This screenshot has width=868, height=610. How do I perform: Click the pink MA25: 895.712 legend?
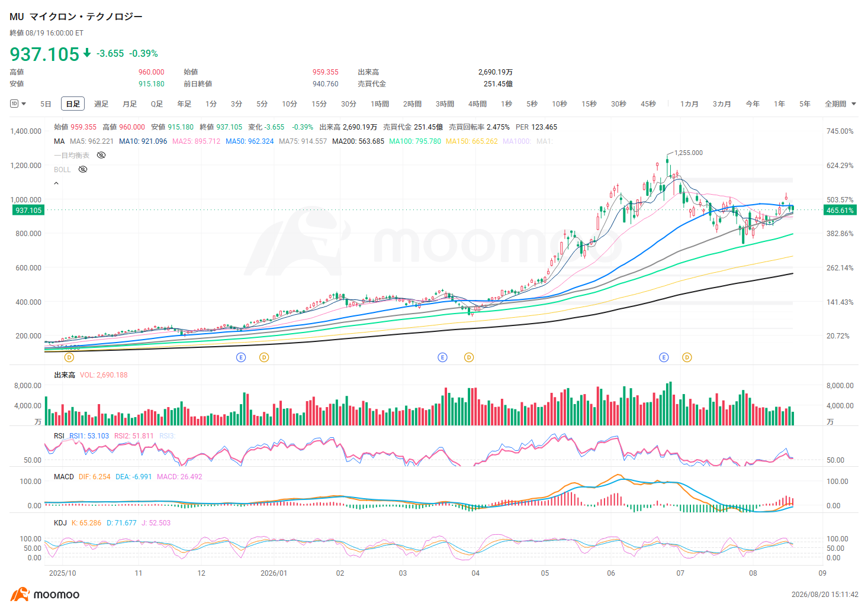click(197, 141)
